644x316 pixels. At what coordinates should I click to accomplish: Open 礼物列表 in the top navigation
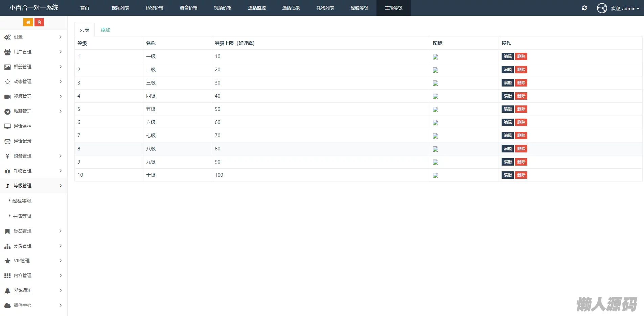(325, 8)
